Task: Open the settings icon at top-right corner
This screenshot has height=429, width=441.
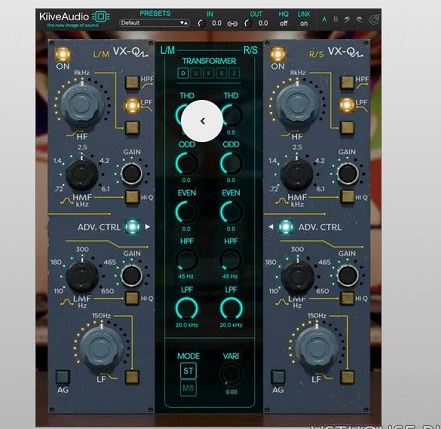Action: [x=375, y=19]
